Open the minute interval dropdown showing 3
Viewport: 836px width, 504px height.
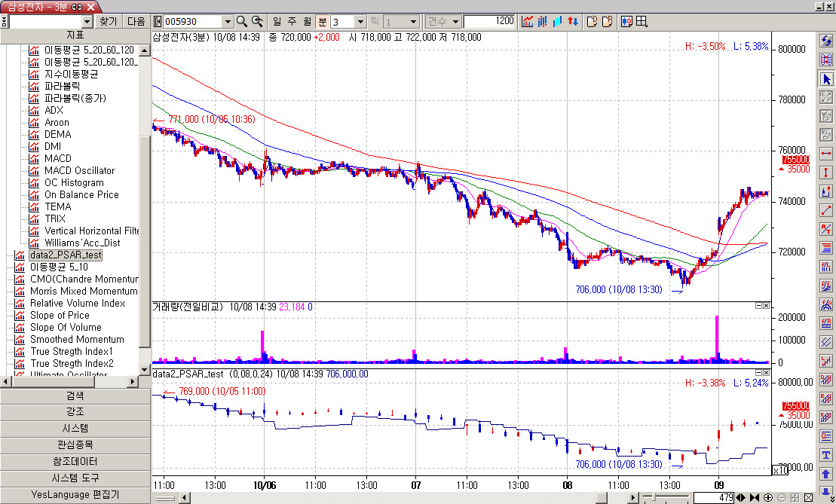pyautogui.click(x=360, y=22)
